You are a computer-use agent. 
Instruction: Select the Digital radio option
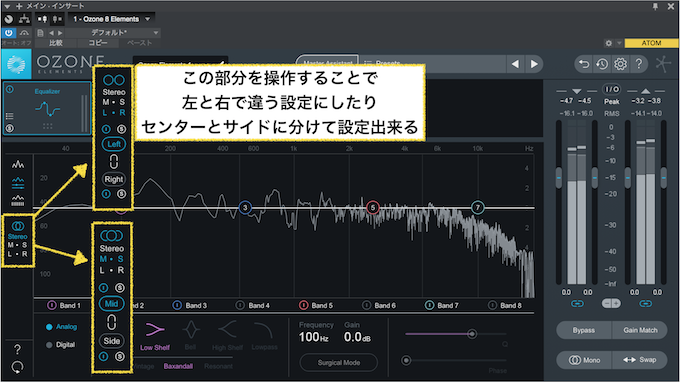click(61, 345)
